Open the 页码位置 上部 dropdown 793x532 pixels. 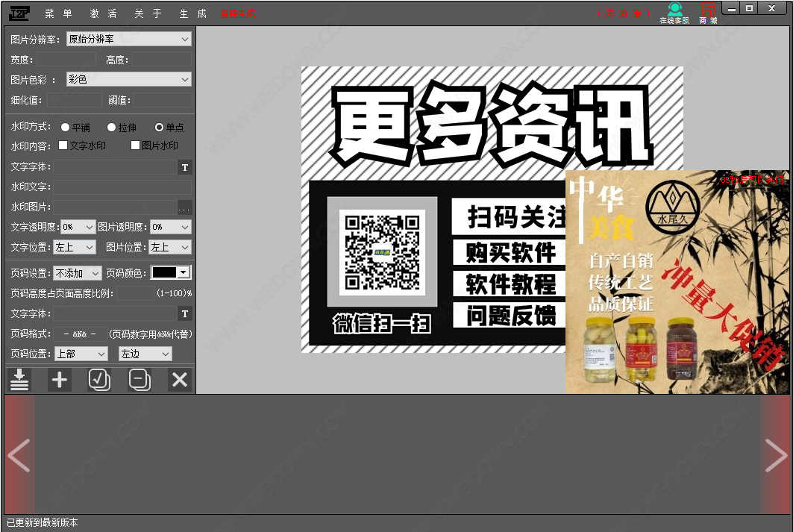(x=81, y=354)
